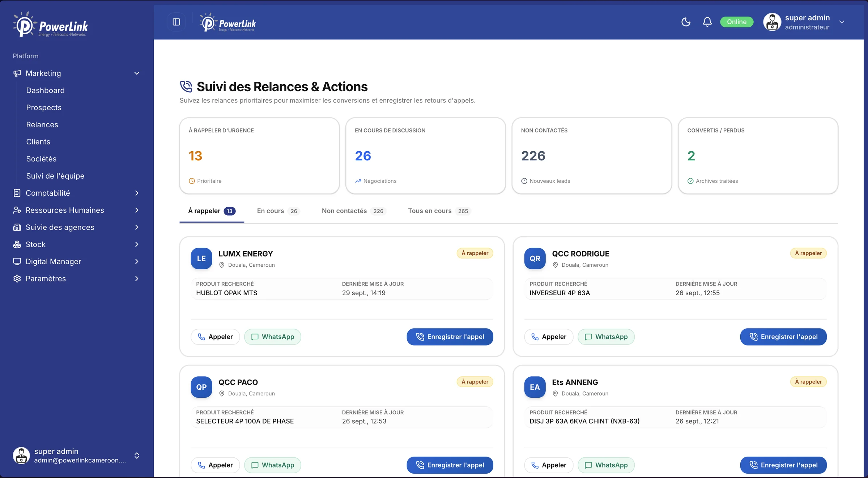Click the Suivie des agences building icon

click(x=17, y=227)
